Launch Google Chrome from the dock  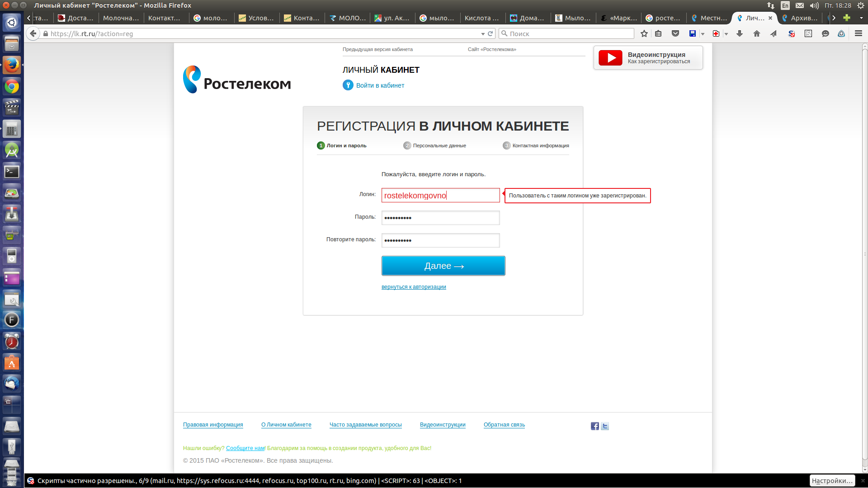(12, 86)
